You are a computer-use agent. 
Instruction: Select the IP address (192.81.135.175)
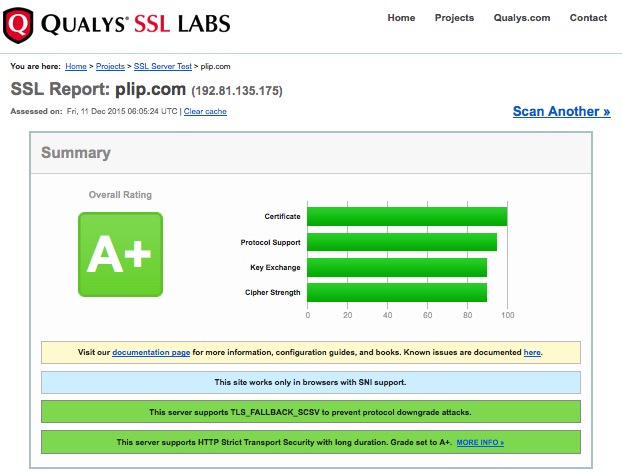237,91
